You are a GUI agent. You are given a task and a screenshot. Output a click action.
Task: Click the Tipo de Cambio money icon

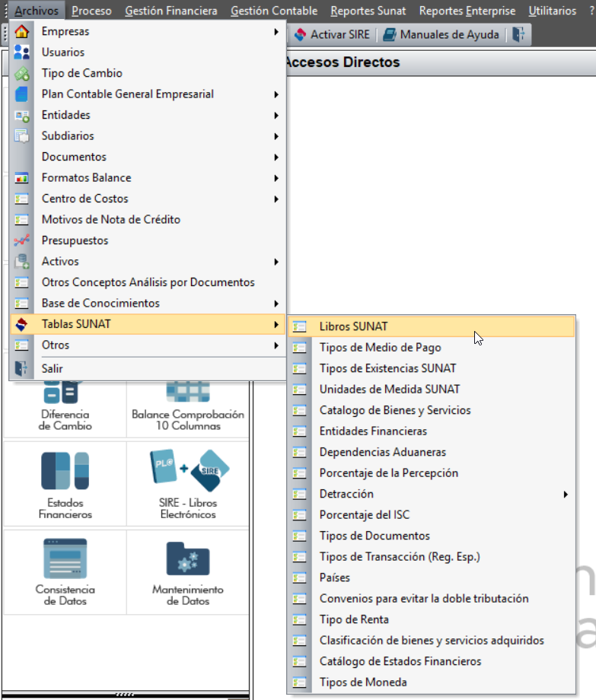coord(21,73)
